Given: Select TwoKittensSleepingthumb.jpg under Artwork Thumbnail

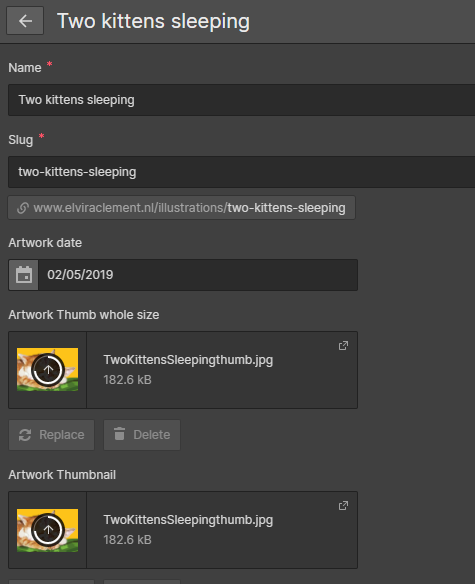Looking at the screenshot, I should pyautogui.click(x=188, y=520).
